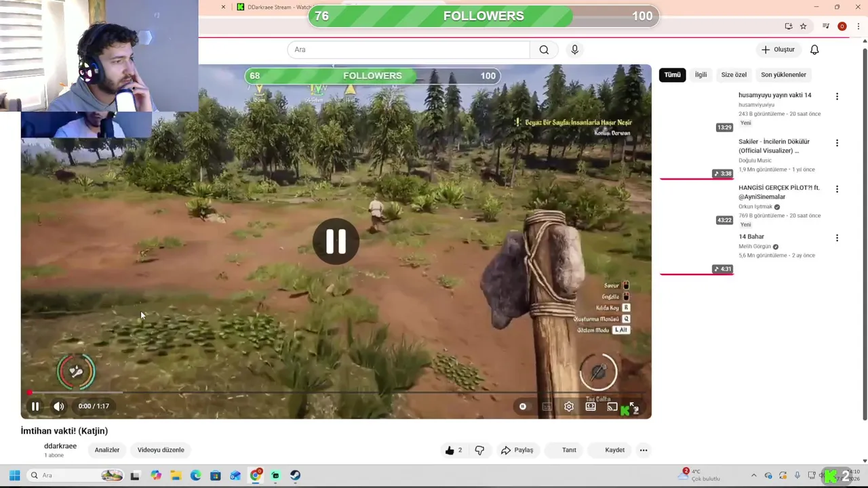Open Steam from the taskbar
This screenshot has height=488, width=868.
(295, 475)
